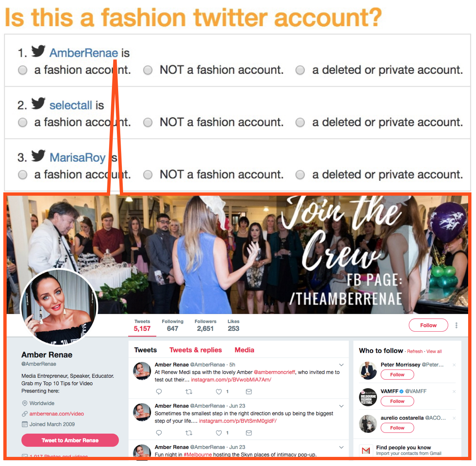Like the Jun 23 smallest step tweet
Screen dimensions: 476x466
coord(219,433)
